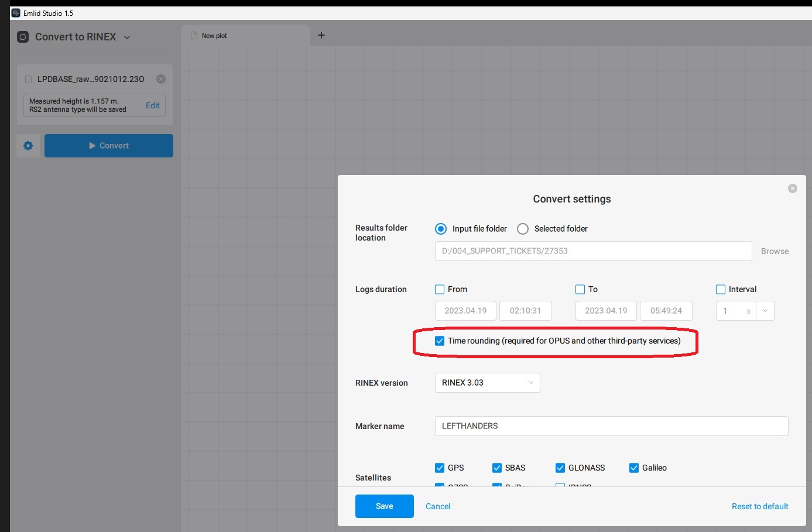
Task: Close the Convert settings dialog
Action: pos(793,188)
